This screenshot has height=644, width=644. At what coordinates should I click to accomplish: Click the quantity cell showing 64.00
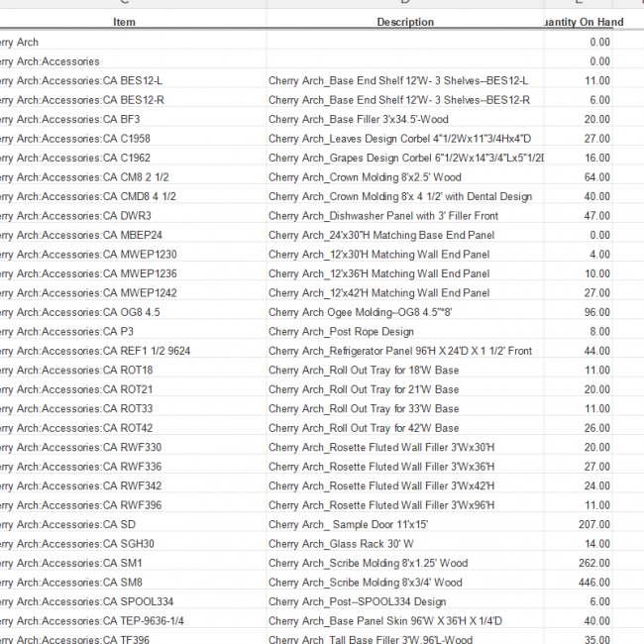click(x=578, y=177)
